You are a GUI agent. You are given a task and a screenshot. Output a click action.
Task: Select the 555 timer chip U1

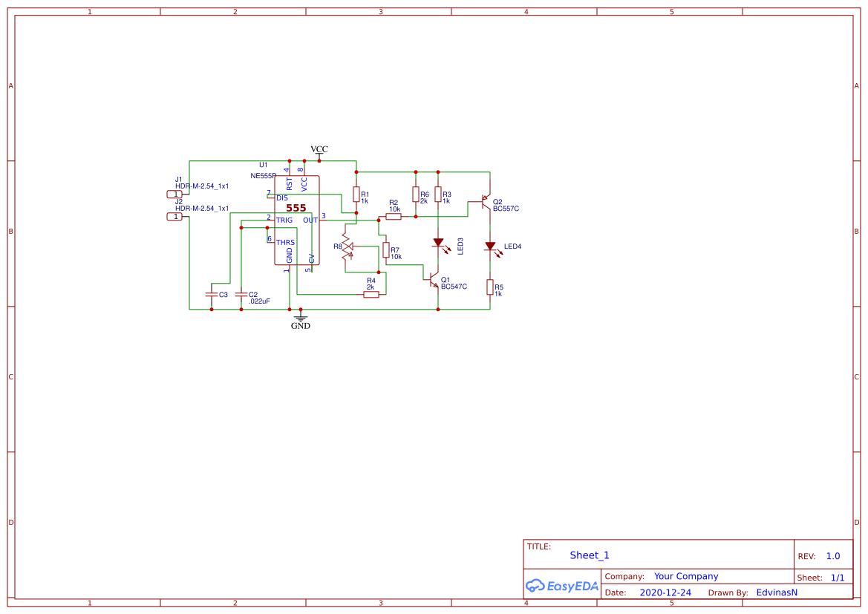[x=297, y=220]
